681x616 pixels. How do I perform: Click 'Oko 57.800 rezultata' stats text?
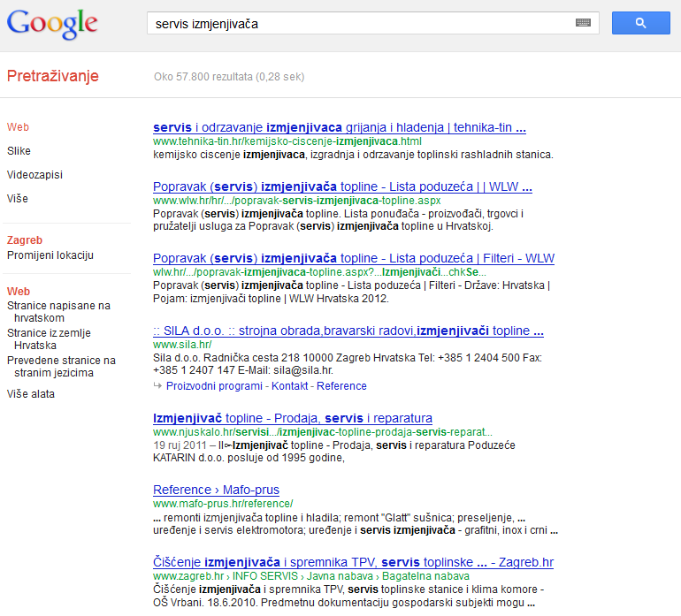click(x=229, y=77)
